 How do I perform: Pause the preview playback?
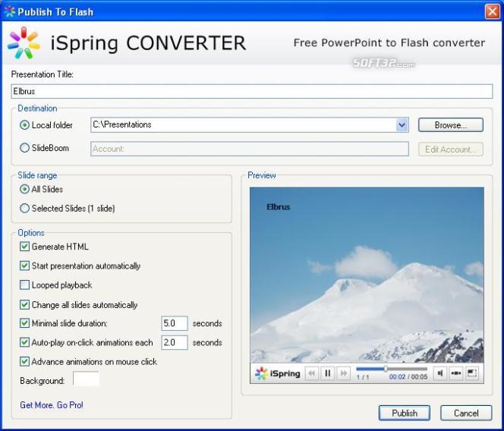click(328, 373)
